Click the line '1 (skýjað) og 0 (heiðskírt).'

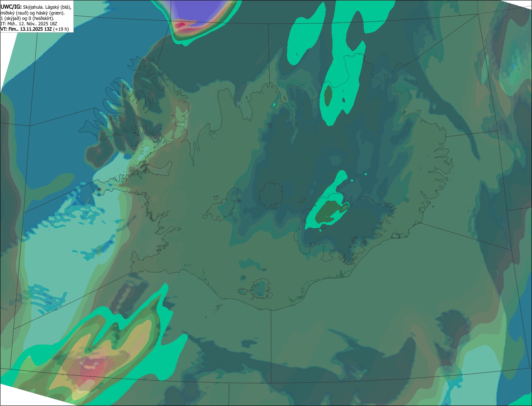[x=27, y=18]
